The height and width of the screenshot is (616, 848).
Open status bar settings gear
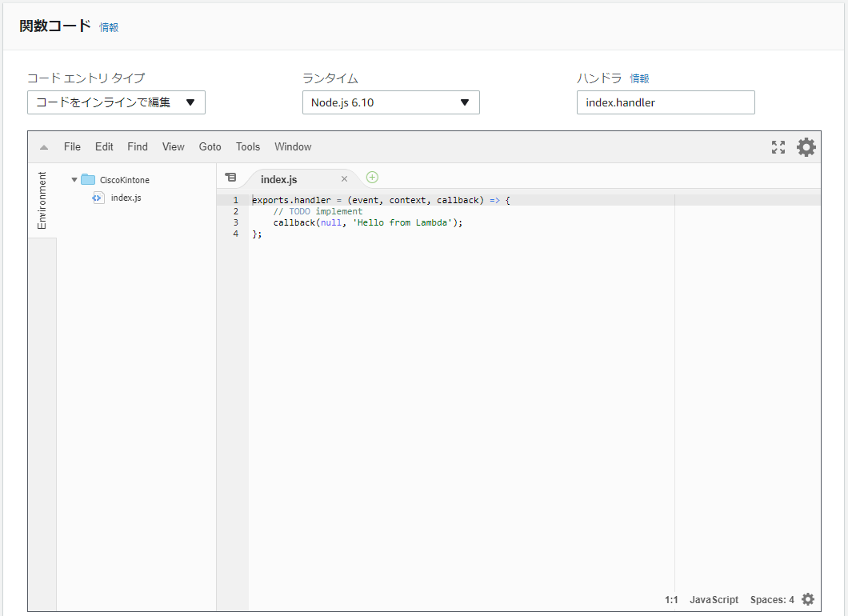(x=808, y=599)
